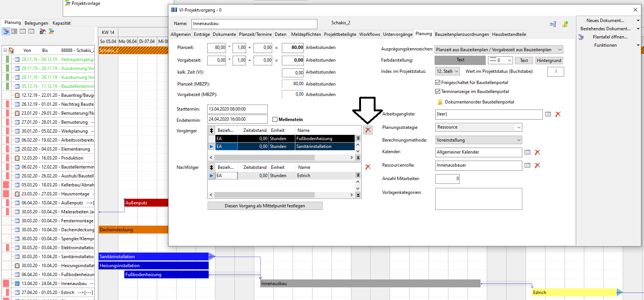The image size is (644, 300).
Task: Click clipboard icon of Bauantrag row
Action: [17, 95]
